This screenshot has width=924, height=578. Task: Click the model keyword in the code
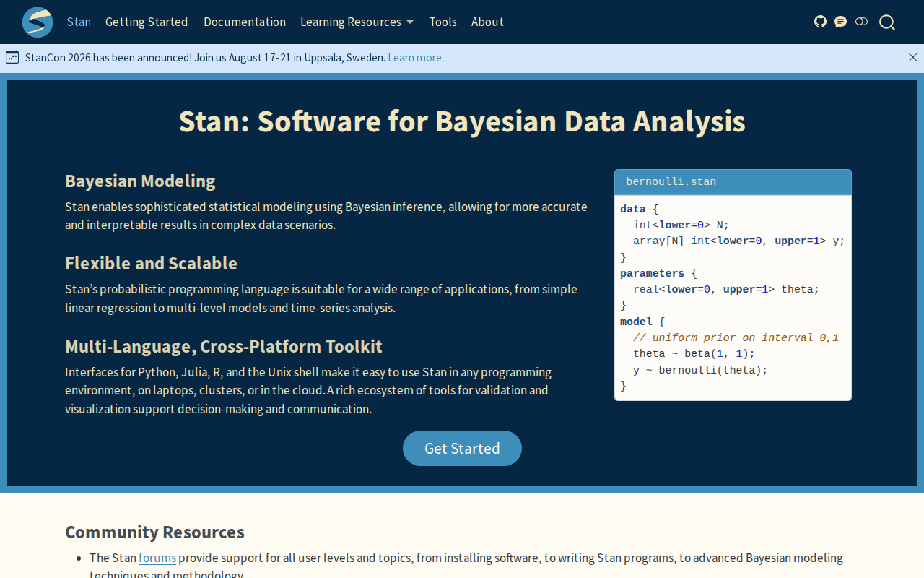pos(636,322)
